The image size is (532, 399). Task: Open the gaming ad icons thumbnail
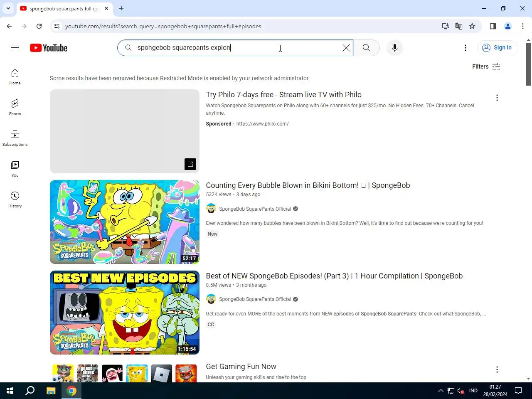[125, 372]
